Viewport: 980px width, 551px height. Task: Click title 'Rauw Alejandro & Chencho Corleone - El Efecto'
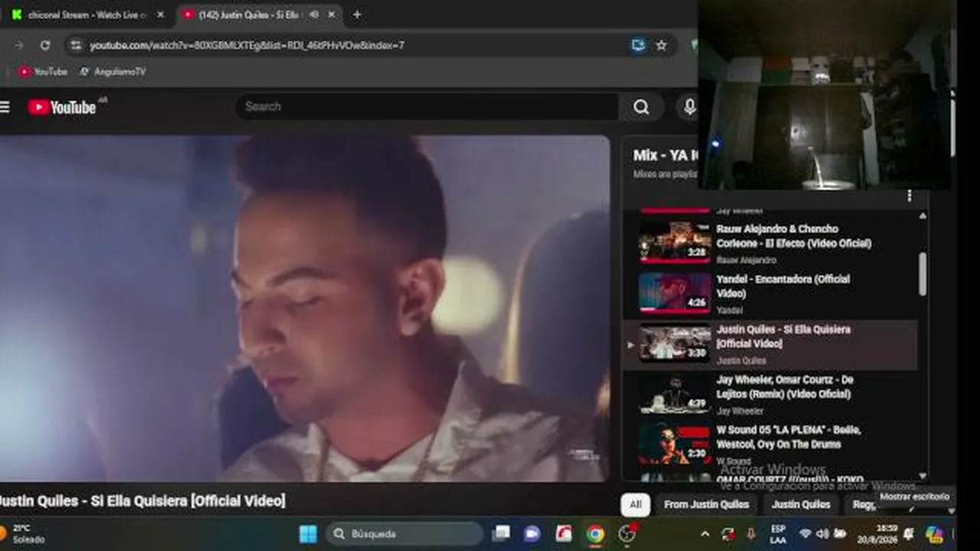[794, 236]
